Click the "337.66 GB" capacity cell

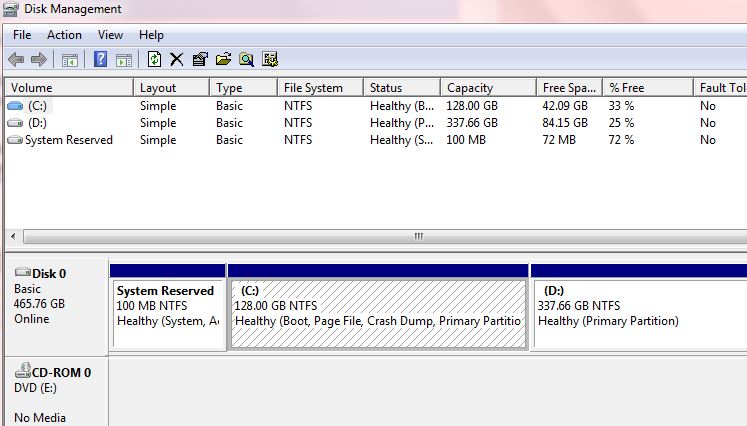pyautogui.click(x=472, y=123)
